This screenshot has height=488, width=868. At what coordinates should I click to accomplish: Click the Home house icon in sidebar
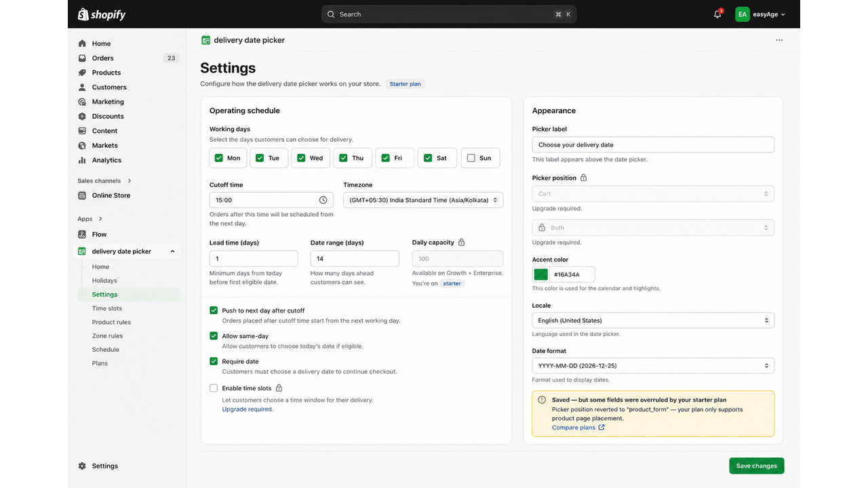[82, 43]
